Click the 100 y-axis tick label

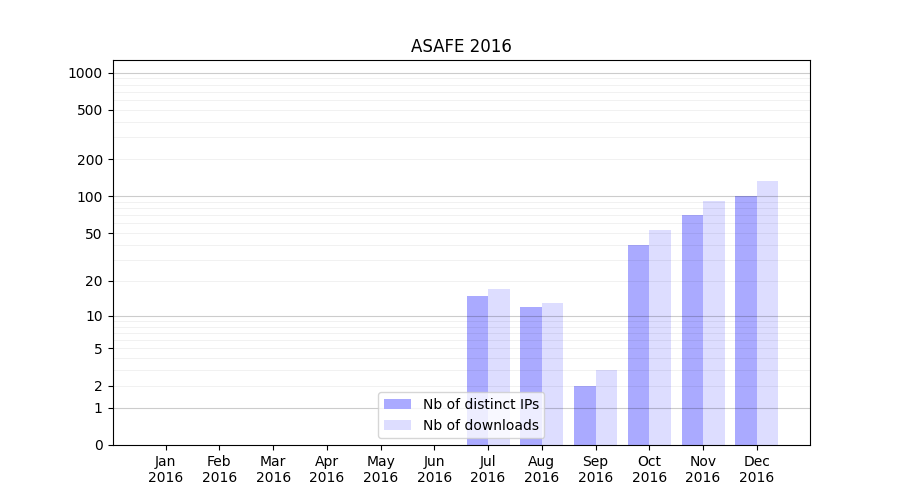pyautogui.click(x=90, y=197)
